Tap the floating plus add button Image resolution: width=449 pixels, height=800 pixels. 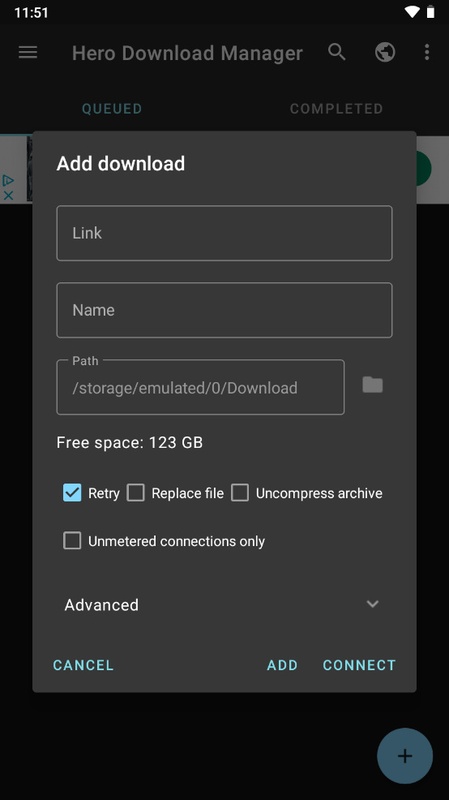tap(405, 756)
